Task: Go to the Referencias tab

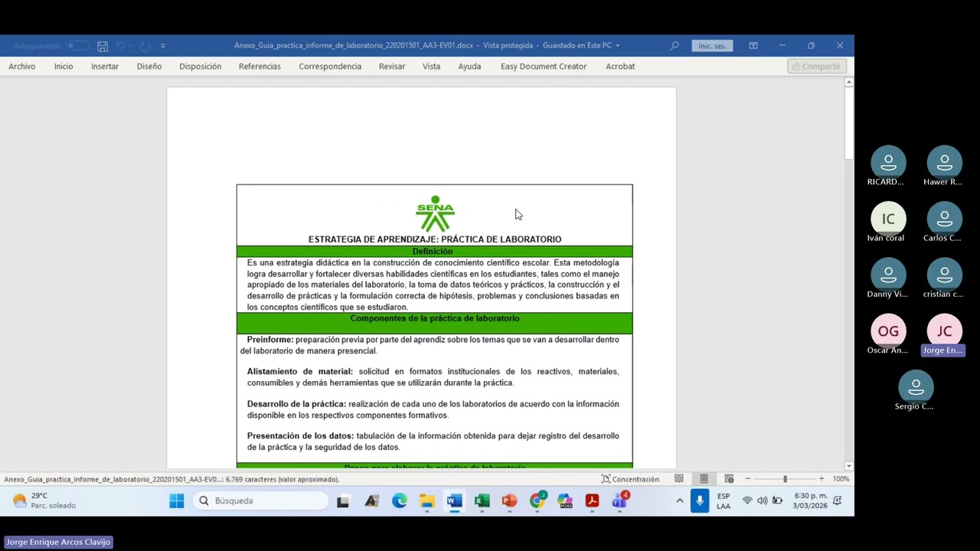Action: [260, 67]
